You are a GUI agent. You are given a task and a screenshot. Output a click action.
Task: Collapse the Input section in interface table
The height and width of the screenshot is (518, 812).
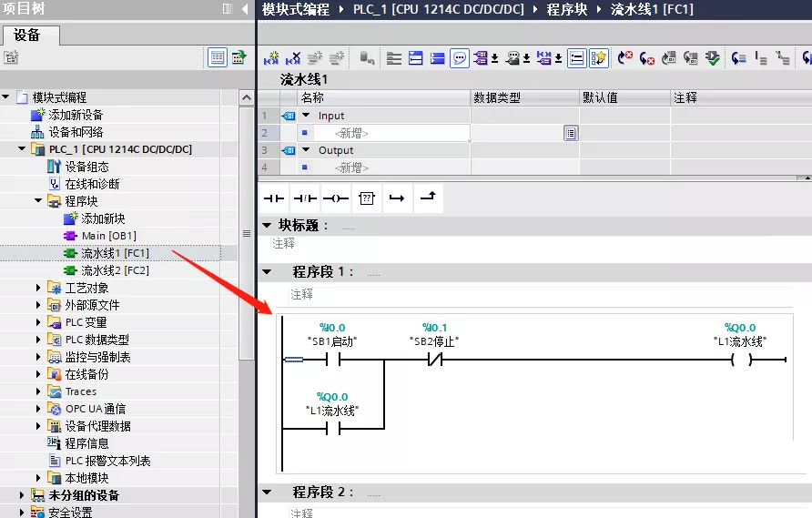[306, 116]
